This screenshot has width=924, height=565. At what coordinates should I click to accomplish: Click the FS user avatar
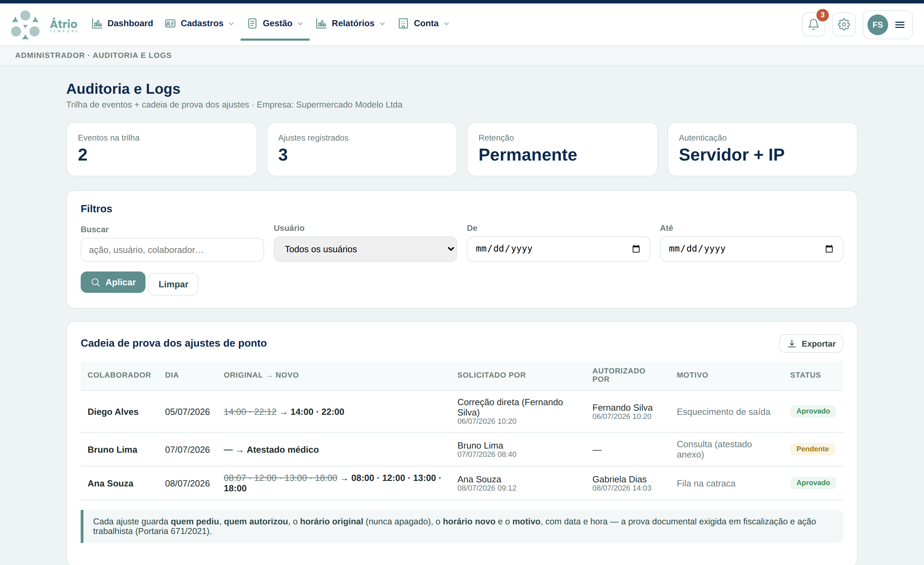(877, 25)
